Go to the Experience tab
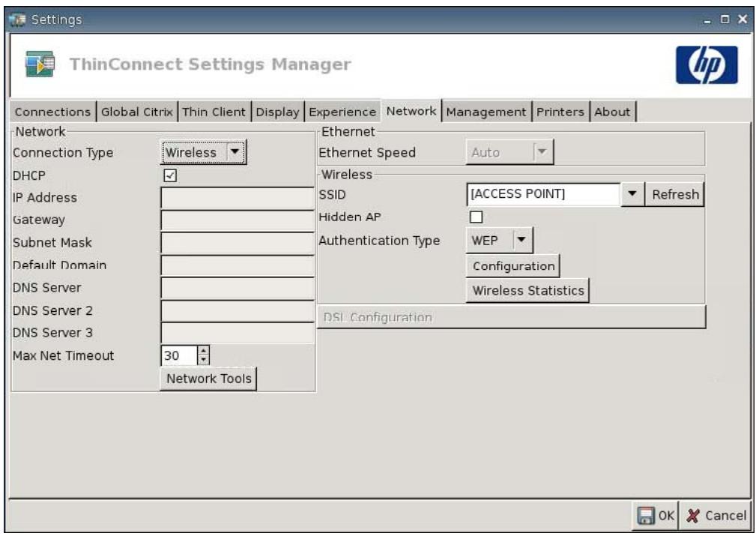The image size is (756, 536). [x=342, y=112]
